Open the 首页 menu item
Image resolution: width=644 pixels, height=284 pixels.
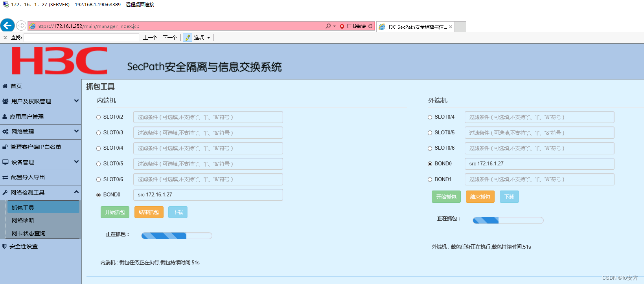tap(40, 86)
